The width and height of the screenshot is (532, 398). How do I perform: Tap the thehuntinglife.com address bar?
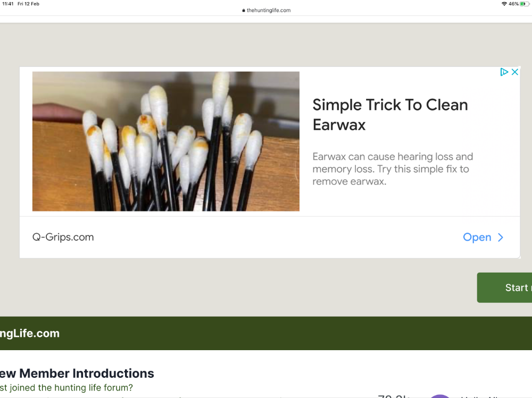point(267,11)
